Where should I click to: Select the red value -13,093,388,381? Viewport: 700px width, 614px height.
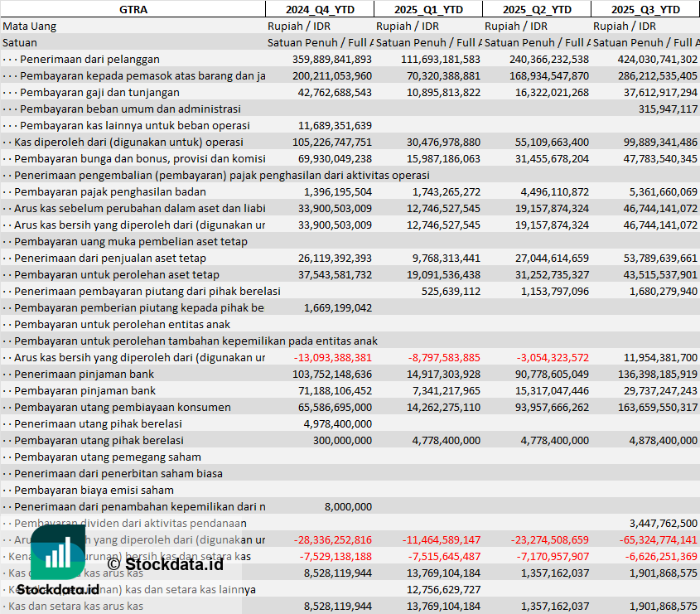[332, 357]
